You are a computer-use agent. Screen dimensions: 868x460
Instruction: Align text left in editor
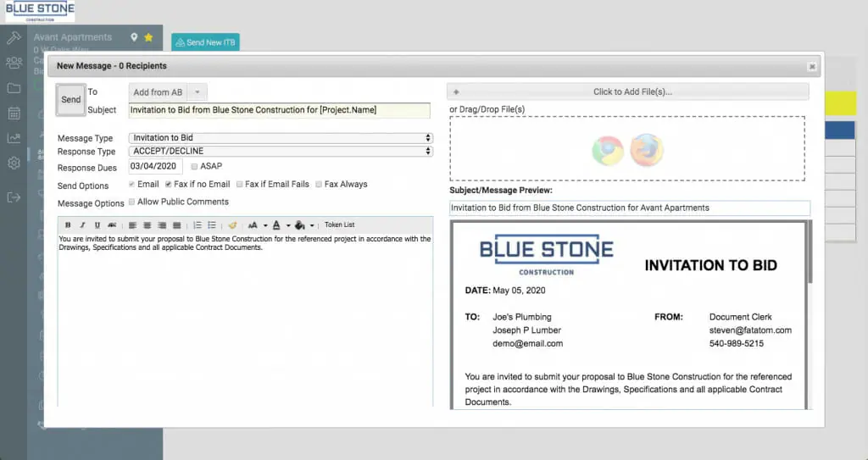tap(132, 225)
